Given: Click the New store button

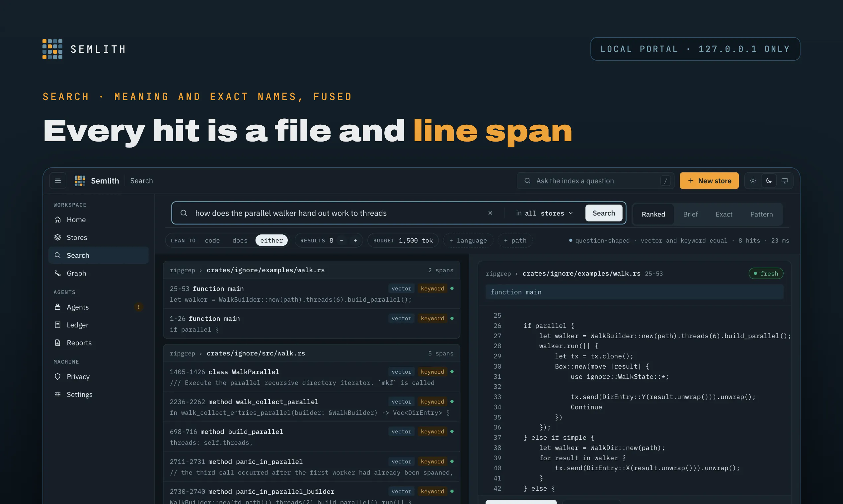Looking at the screenshot, I should click(709, 181).
